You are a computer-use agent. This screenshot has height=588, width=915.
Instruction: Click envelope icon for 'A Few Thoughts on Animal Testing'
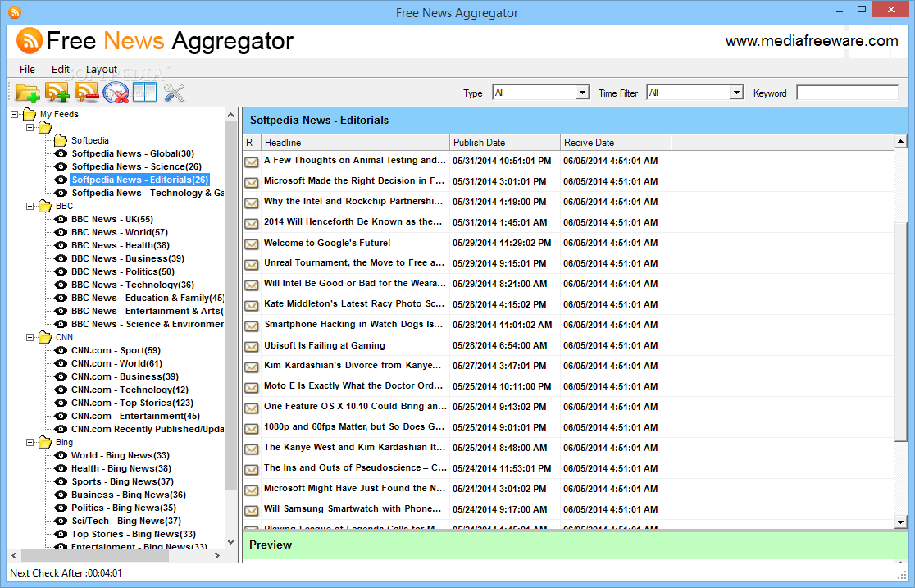[x=252, y=162]
